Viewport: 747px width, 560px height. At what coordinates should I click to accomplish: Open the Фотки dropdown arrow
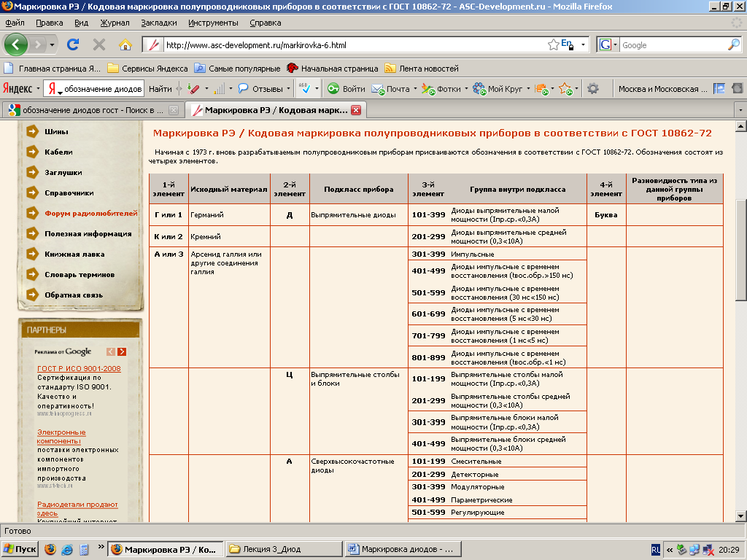[466, 89]
